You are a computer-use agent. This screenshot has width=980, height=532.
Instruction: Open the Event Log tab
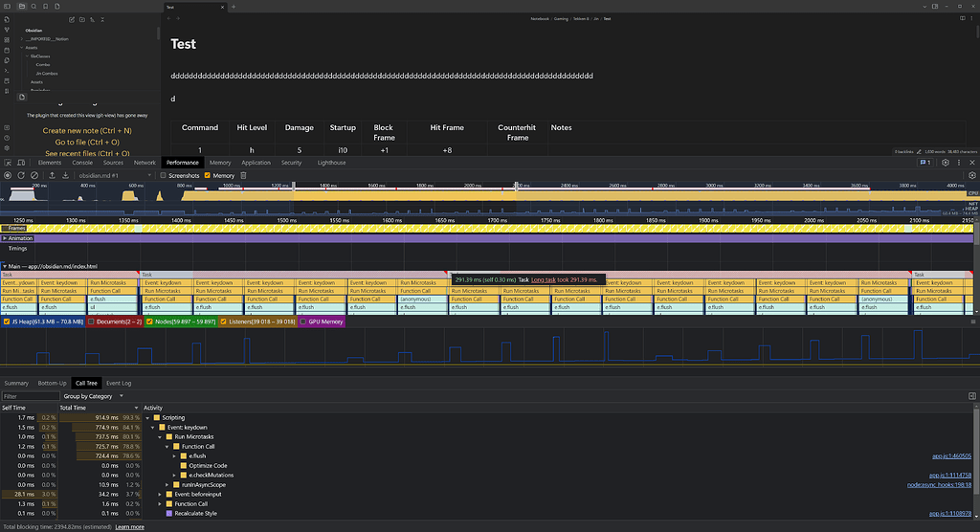[x=118, y=384]
